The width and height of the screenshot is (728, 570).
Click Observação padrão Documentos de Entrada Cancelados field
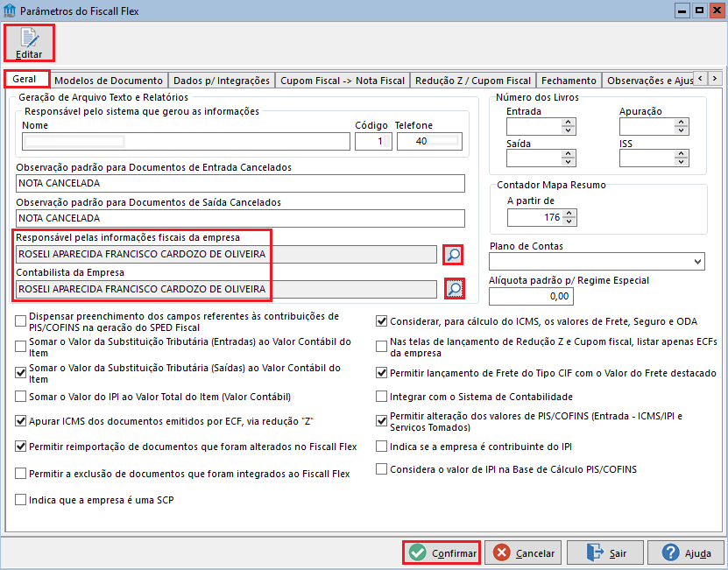click(x=240, y=183)
